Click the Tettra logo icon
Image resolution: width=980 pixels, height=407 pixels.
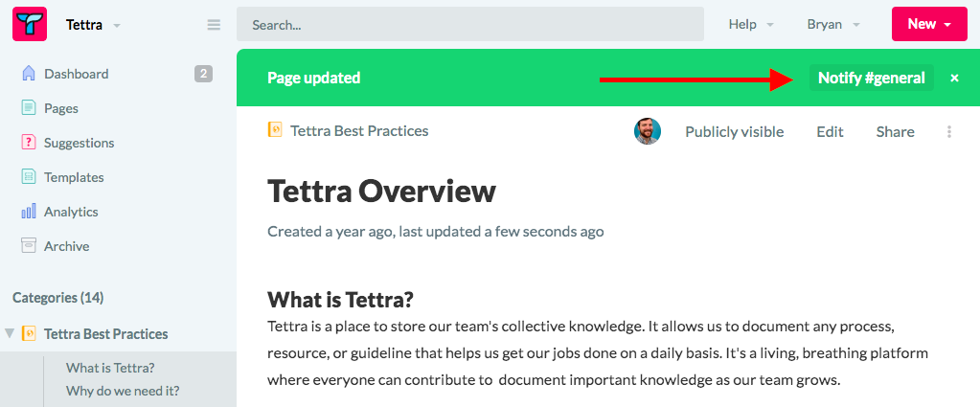coord(30,24)
